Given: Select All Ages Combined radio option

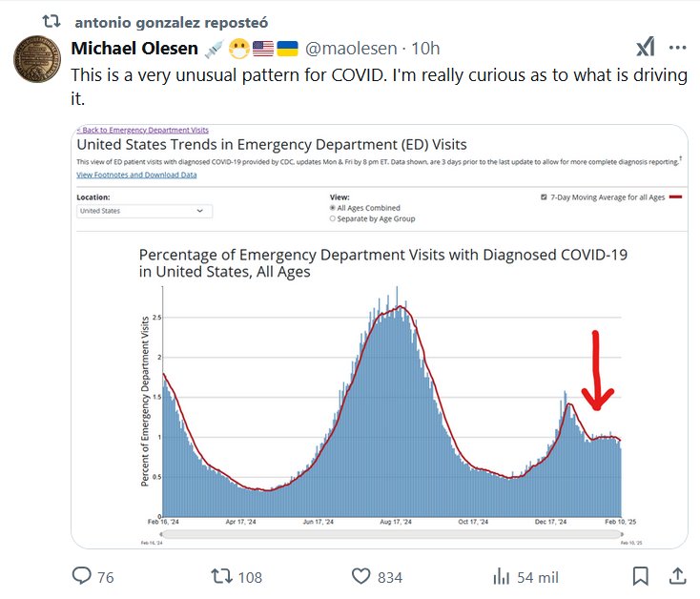Looking at the screenshot, I should [333, 208].
